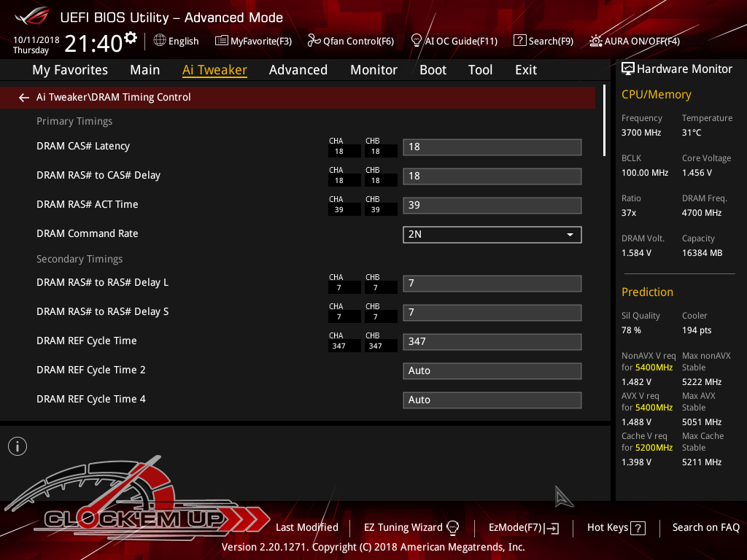
Task: Open the Boot menu tab
Action: point(433,70)
